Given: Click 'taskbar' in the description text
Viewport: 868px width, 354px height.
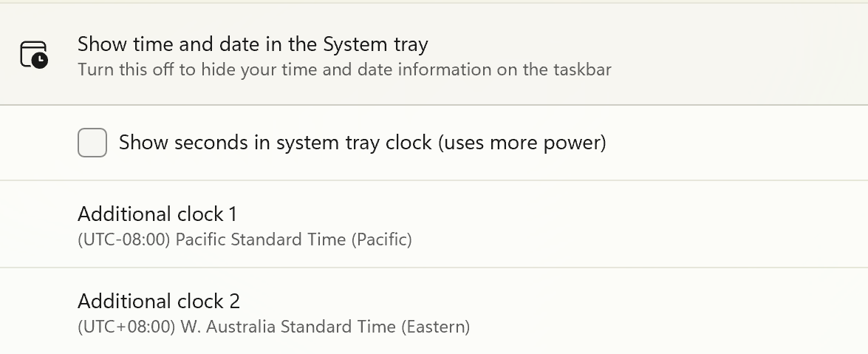Looking at the screenshot, I should point(582,70).
